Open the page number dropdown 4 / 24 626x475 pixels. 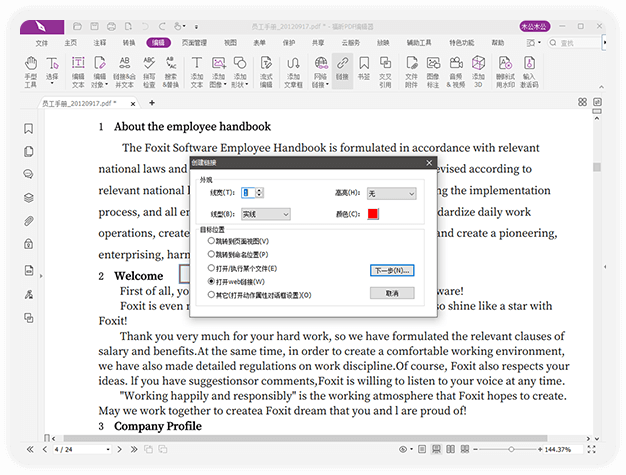coord(108,449)
